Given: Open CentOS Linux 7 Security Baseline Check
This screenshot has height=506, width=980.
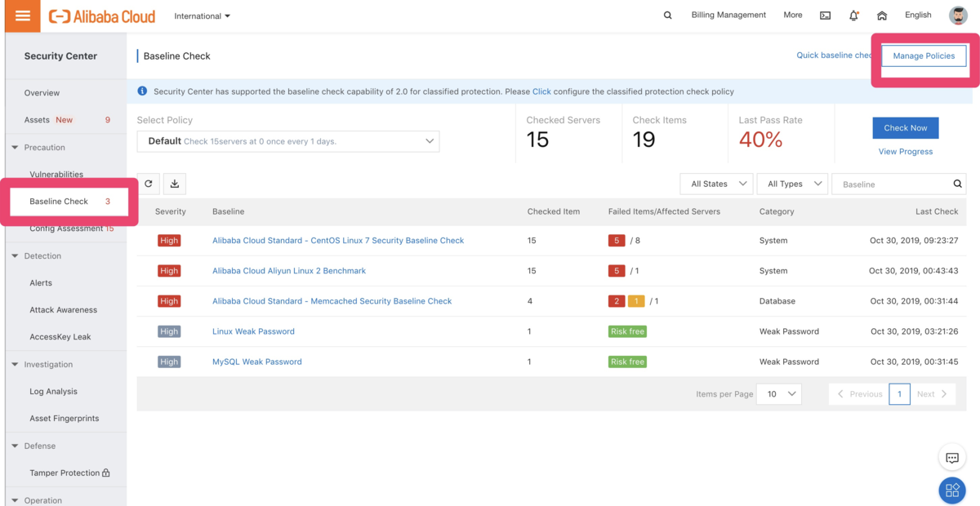Looking at the screenshot, I should coord(338,241).
